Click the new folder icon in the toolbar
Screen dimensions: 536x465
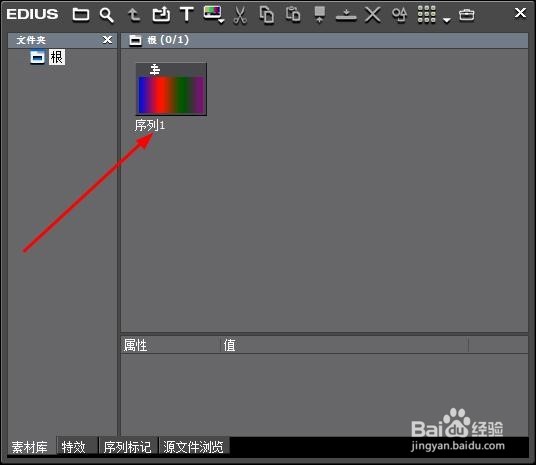(81, 15)
